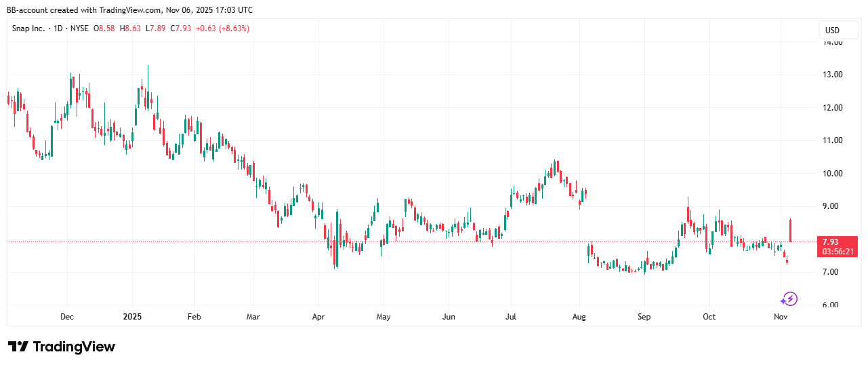The height and width of the screenshot is (367, 868).
Task: Open the USD currency selector
Action: pos(831,31)
